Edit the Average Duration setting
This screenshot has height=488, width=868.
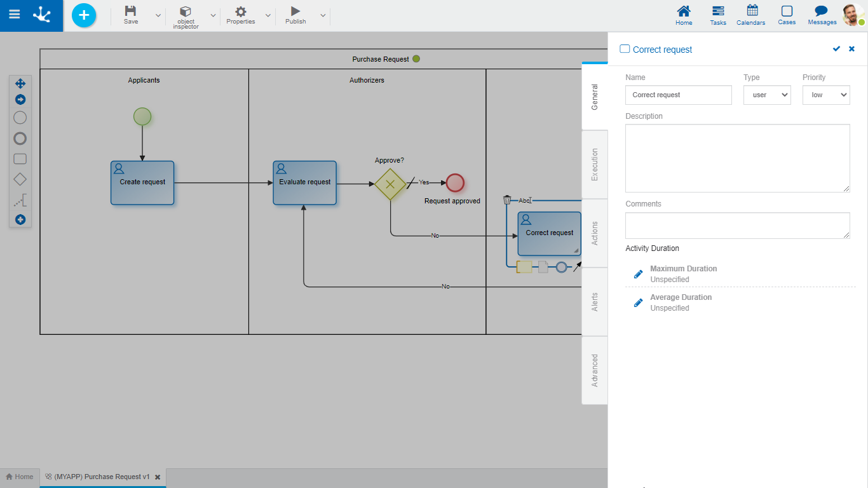[x=639, y=302]
